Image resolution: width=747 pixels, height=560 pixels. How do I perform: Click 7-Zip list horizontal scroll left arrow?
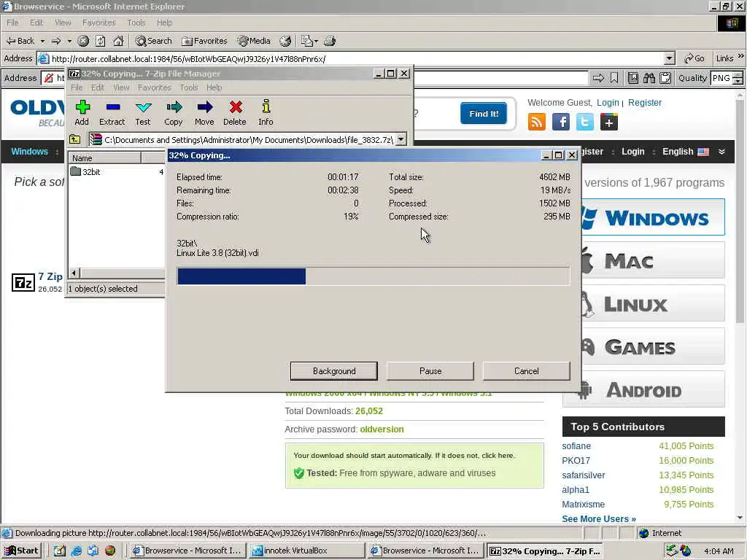74,273
